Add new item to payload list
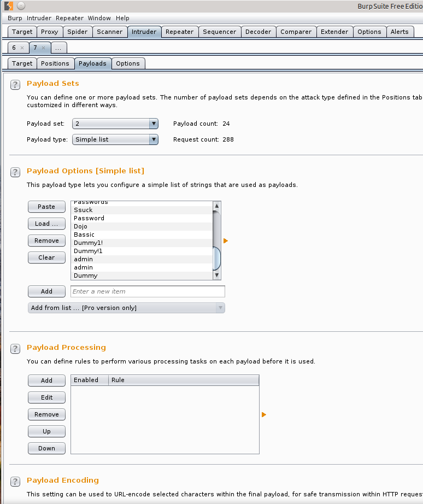Screen dimensions: 423x504 point(46,291)
